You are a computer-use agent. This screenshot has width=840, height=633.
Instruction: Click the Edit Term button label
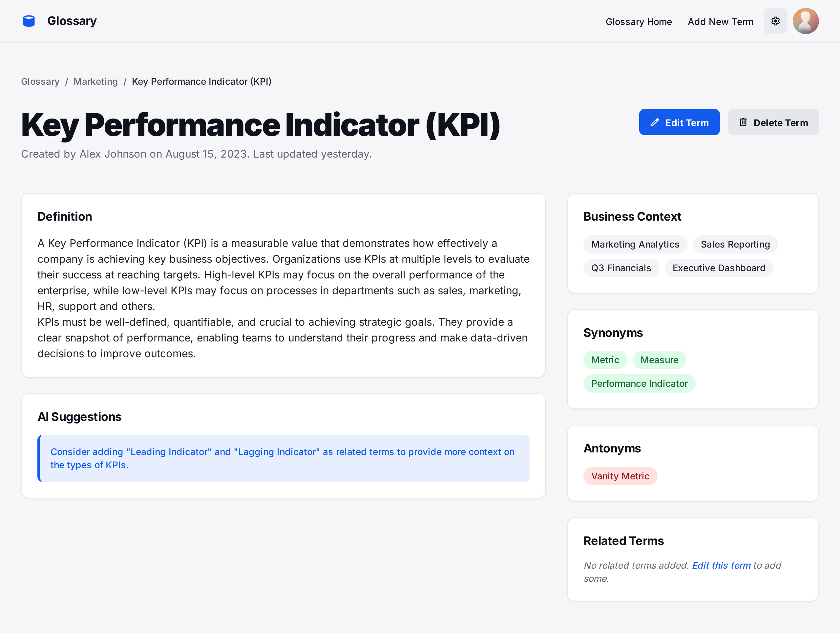[x=686, y=123]
